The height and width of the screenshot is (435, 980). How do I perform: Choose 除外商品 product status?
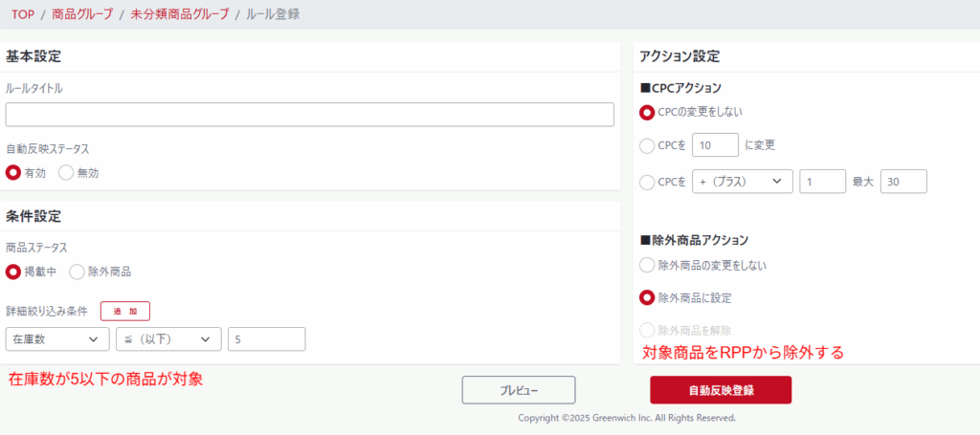coord(77,272)
